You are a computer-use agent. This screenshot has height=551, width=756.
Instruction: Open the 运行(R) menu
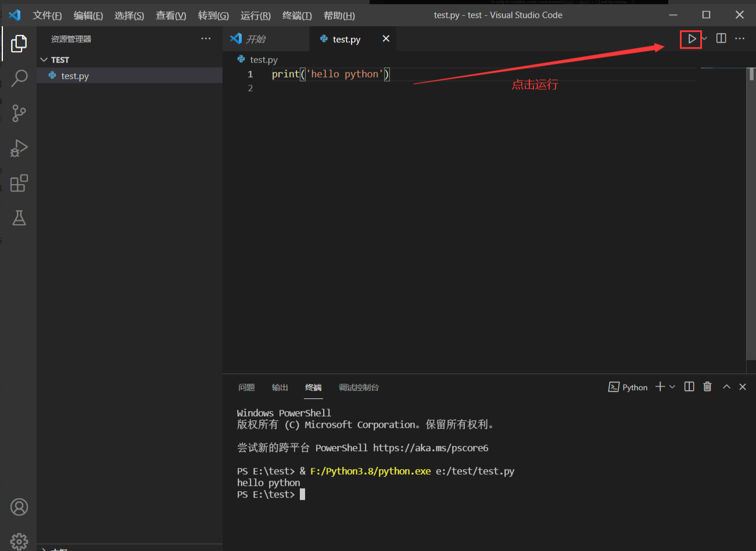click(x=256, y=15)
